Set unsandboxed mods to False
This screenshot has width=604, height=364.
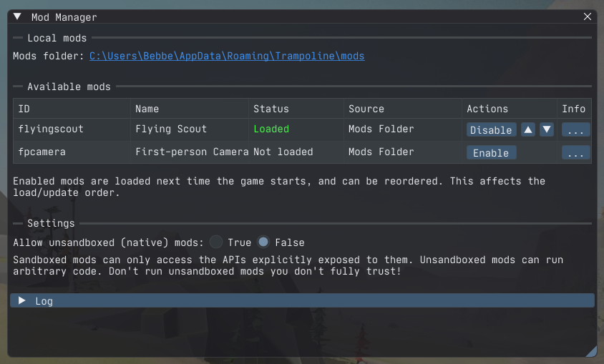tap(263, 242)
